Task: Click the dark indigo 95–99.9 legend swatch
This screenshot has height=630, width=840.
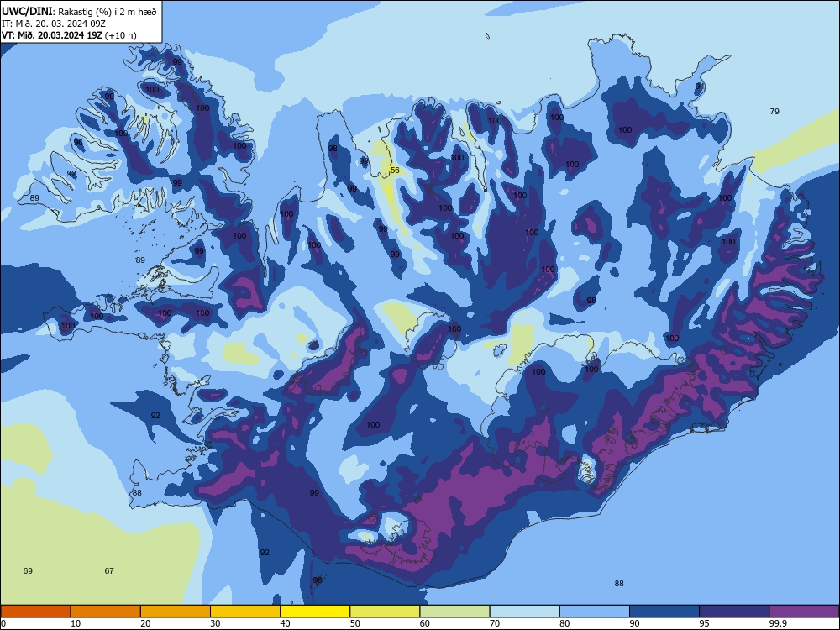Action: [734, 612]
